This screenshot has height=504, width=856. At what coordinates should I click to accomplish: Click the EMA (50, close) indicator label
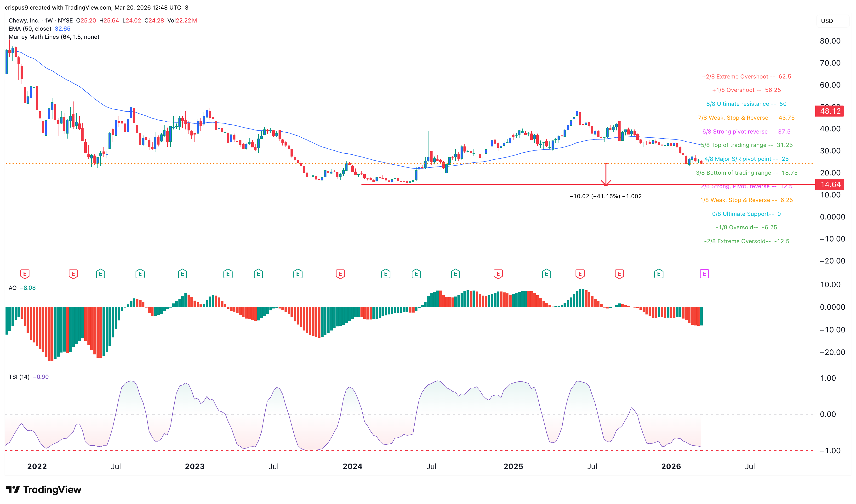(30, 28)
